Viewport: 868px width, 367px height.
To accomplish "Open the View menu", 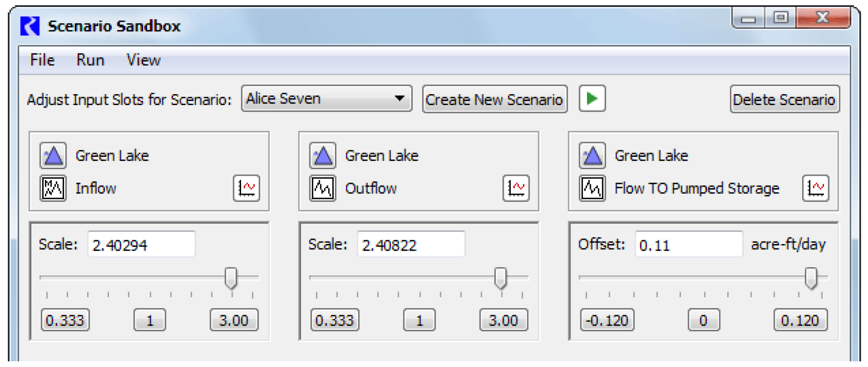I will [143, 60].
